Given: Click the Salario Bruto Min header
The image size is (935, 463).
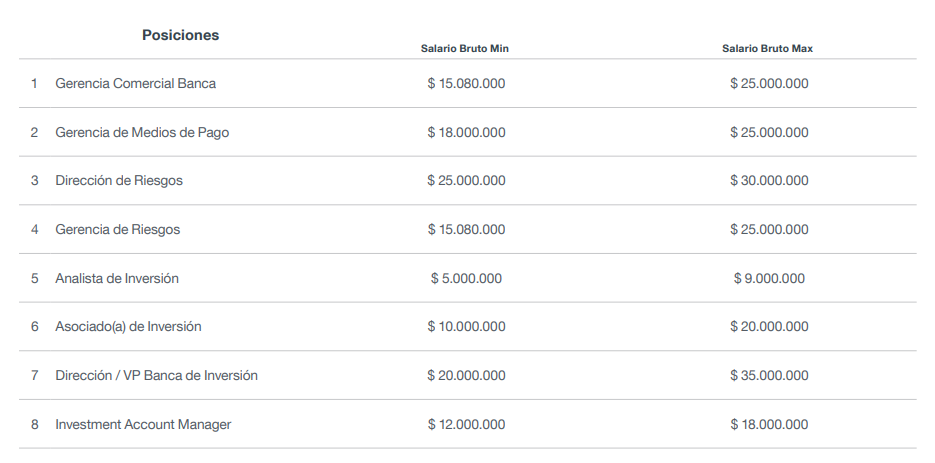Looking at the screenshot, I should click(465, 49).
